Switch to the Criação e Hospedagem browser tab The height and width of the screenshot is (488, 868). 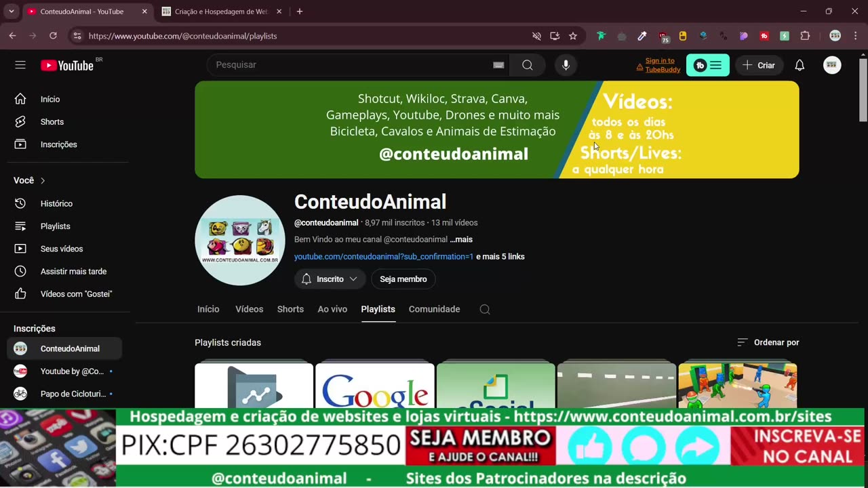tap(222, 12)
